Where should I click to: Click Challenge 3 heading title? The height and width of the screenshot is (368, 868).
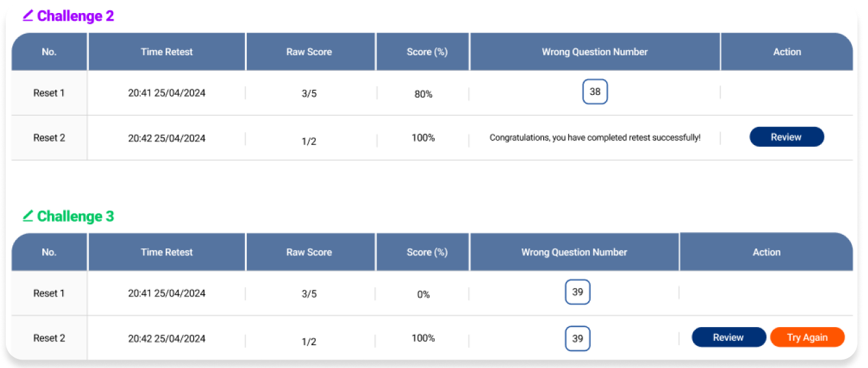pyautogui.click(x=75, y=217)
